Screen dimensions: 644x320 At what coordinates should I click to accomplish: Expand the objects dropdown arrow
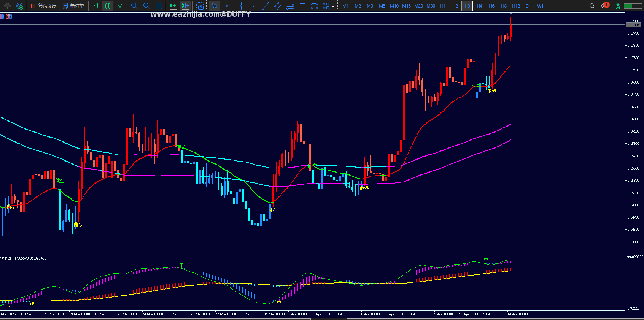tap(333, 6)
